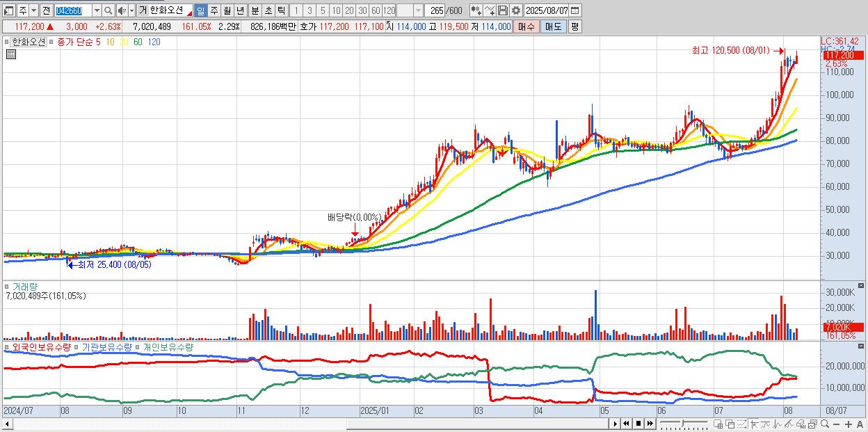Close the holdings panel corner button

tap(862, 346)
